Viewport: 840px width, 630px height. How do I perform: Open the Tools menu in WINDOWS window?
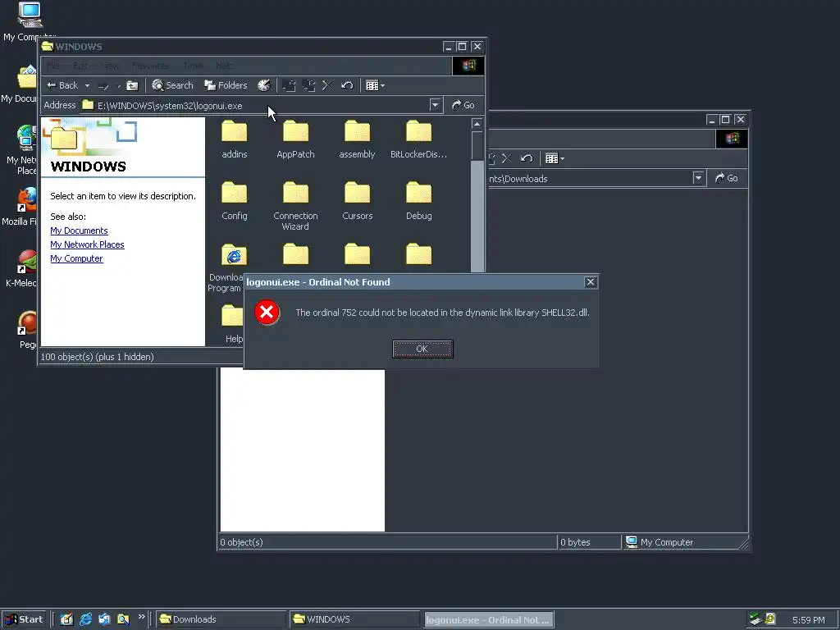point(193,66)
